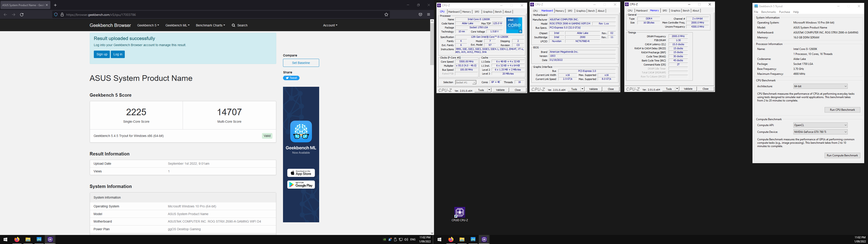Click Start button on taskbar under browser window
The height and width of the screenshot is (244, 868).
5,239
